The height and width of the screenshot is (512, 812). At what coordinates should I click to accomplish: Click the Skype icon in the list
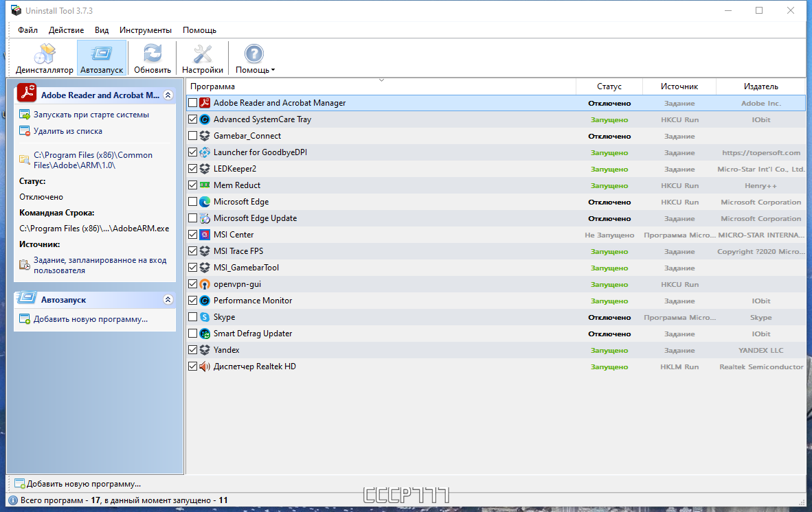point(205,317)
